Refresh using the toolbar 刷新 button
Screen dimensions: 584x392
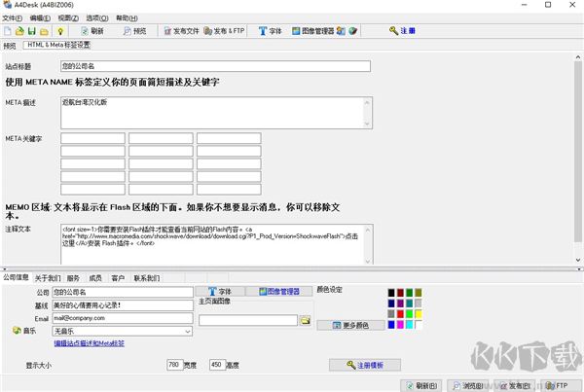[x=92, y=31]
